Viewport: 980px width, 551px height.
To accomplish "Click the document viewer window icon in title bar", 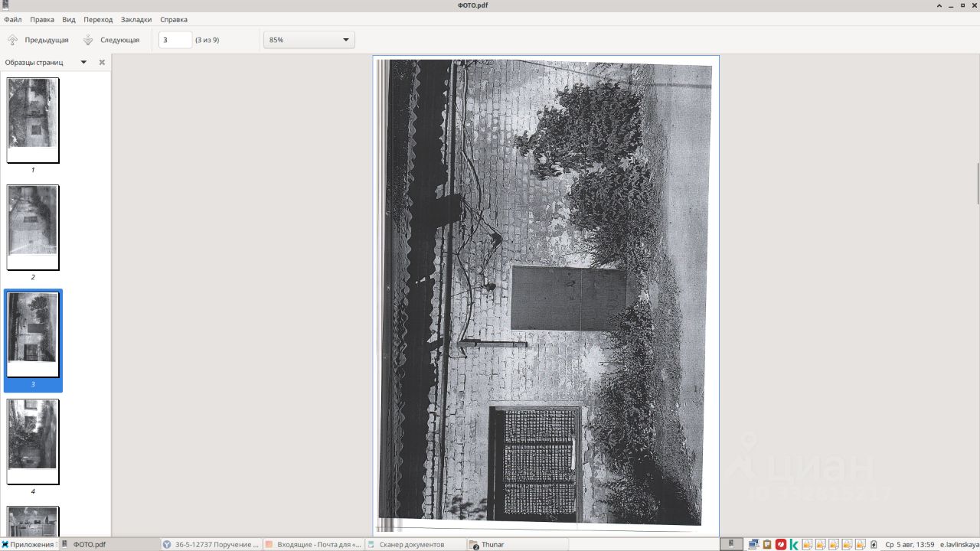I will pos(5,5).
